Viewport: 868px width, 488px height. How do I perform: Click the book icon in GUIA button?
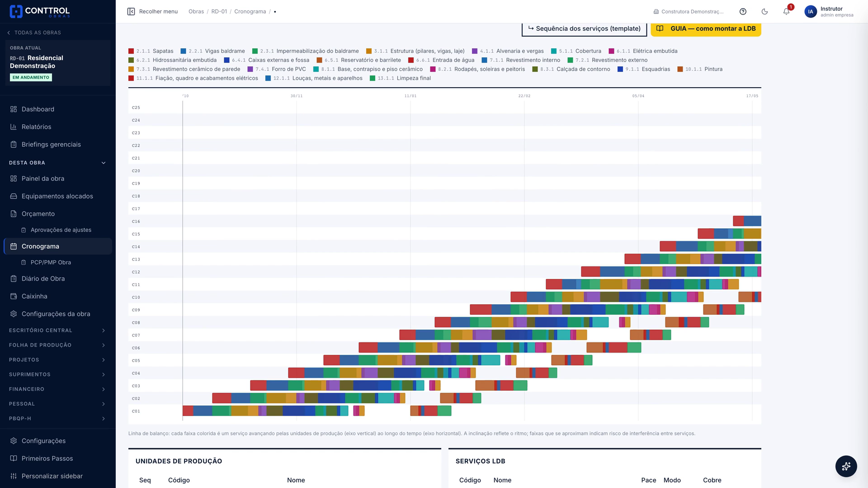(x=660, y=28)
